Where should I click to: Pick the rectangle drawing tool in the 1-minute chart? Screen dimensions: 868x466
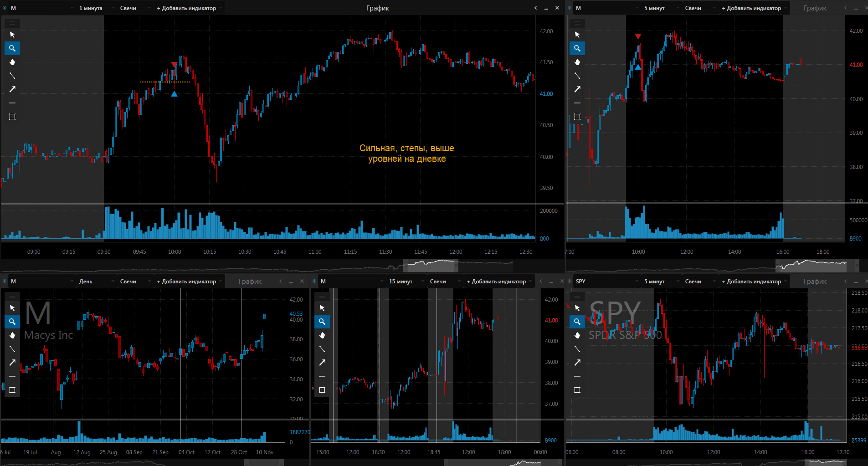tap(12, 117)
